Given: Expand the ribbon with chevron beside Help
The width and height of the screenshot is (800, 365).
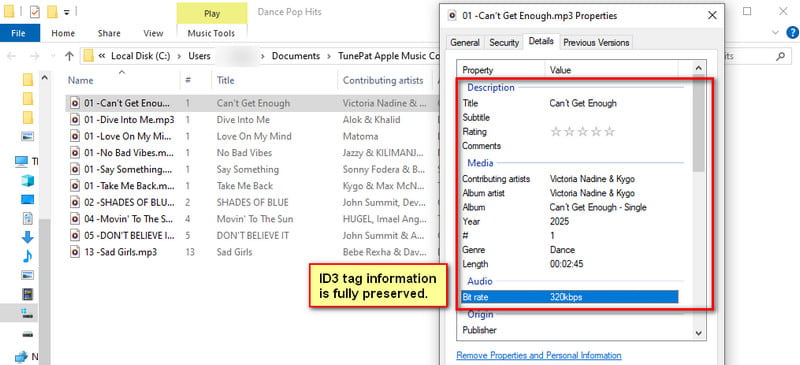Looking at the screenshot, I should coord(776,33).
